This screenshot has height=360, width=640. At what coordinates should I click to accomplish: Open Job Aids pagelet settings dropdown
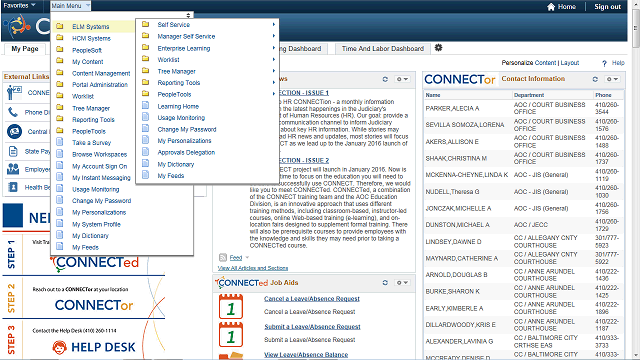pyautogui.click(x=402, y=282)
